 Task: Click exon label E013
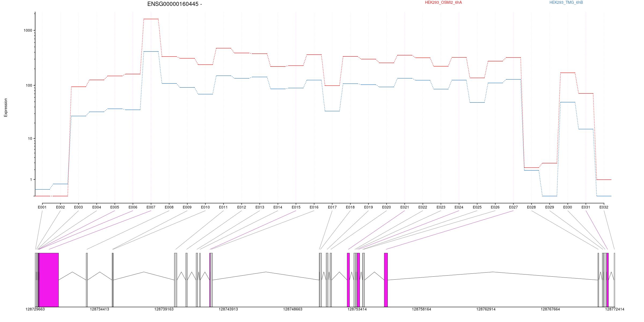click(260, 207)
